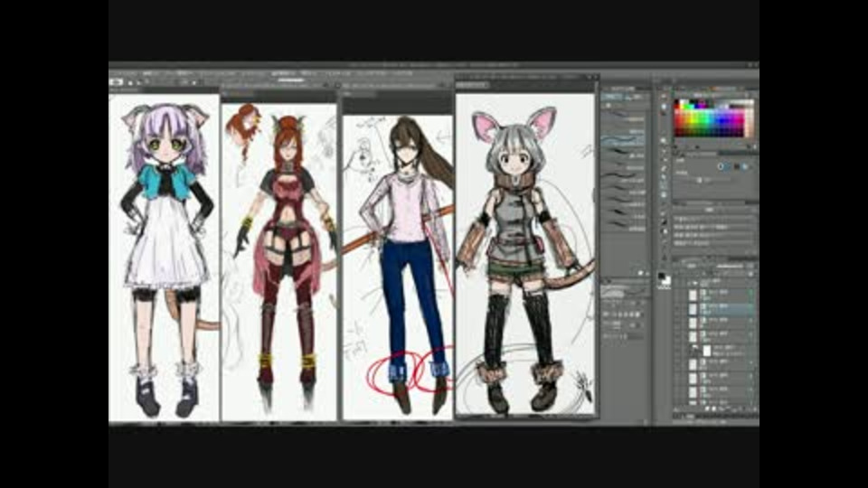Select the layer row with the mask thumbnail
Viewport: 868px width, 488px height.
(720, 351)
